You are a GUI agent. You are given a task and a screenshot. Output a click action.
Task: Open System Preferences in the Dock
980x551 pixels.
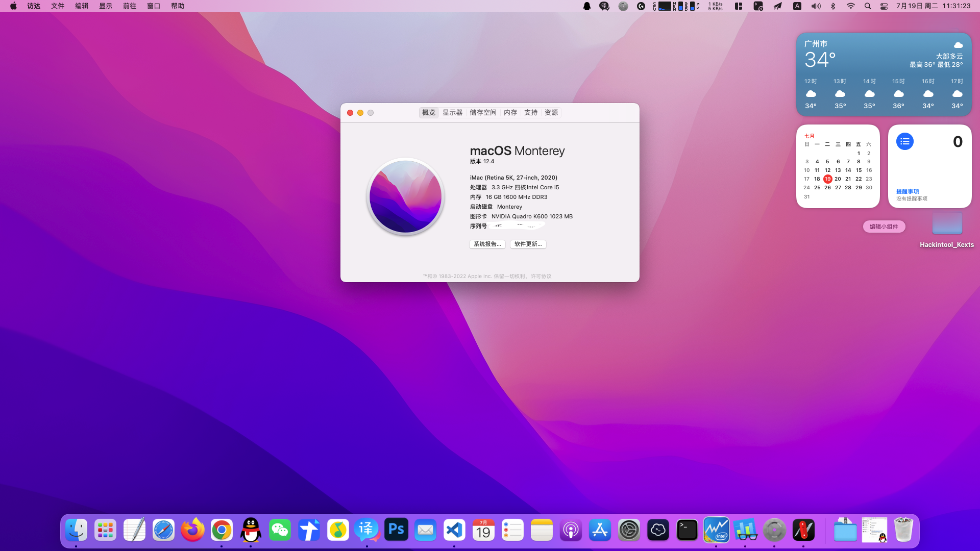[x=629, y=530]
